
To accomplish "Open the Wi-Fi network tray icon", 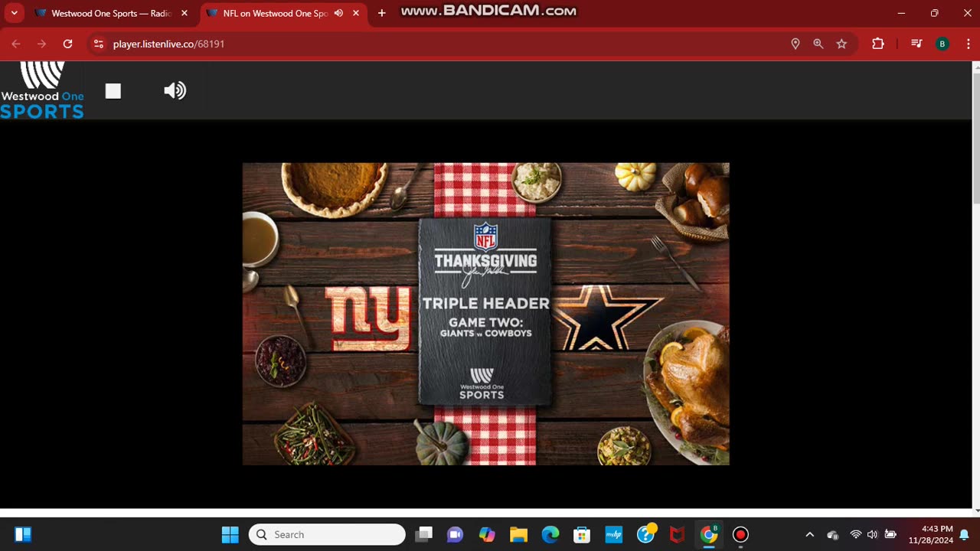I will [855, 534].
